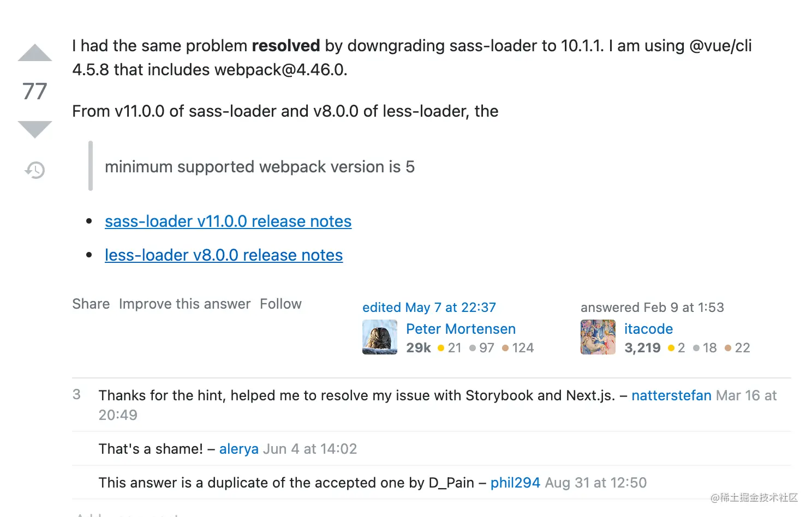Visit commenter natterstefan's profile
The width and height of the screenshot is (812, 517).
click(x=671, y=395)
